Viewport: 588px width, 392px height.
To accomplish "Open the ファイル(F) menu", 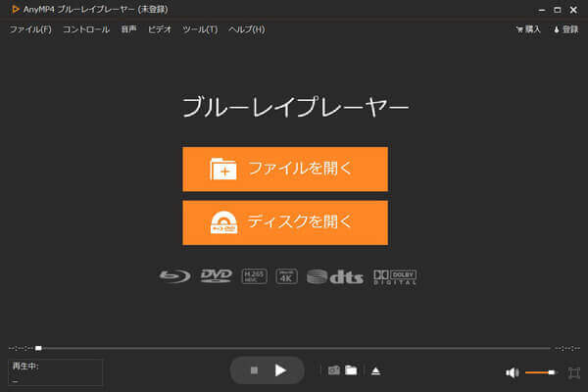I will pyautogui.click(x=30, y=29).
